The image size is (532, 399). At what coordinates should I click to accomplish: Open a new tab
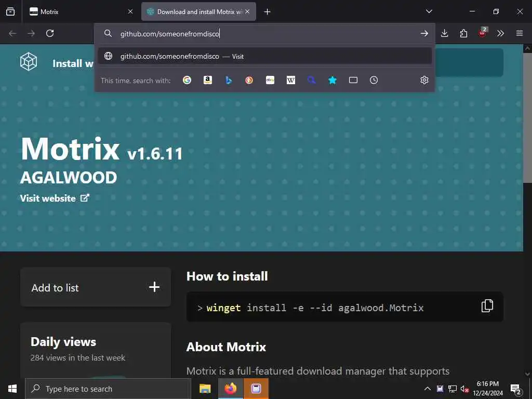click(x=268, y=12)
